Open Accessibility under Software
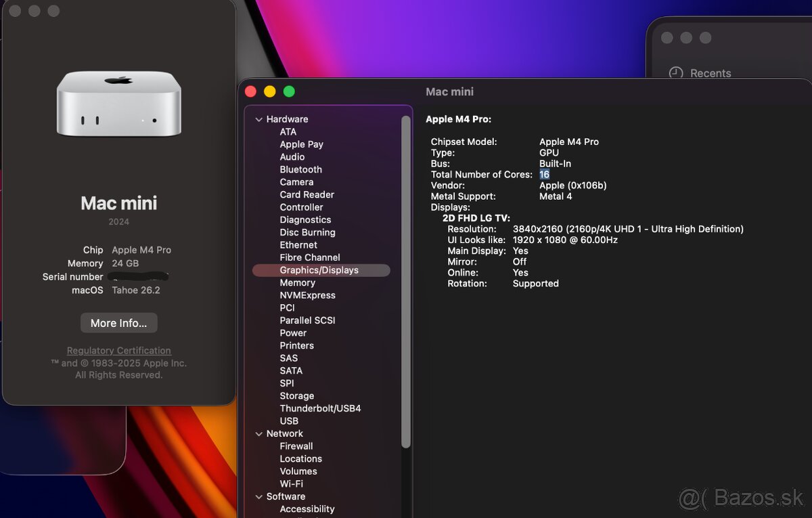This screenshot has height=518, width=812. pos(307,509)
